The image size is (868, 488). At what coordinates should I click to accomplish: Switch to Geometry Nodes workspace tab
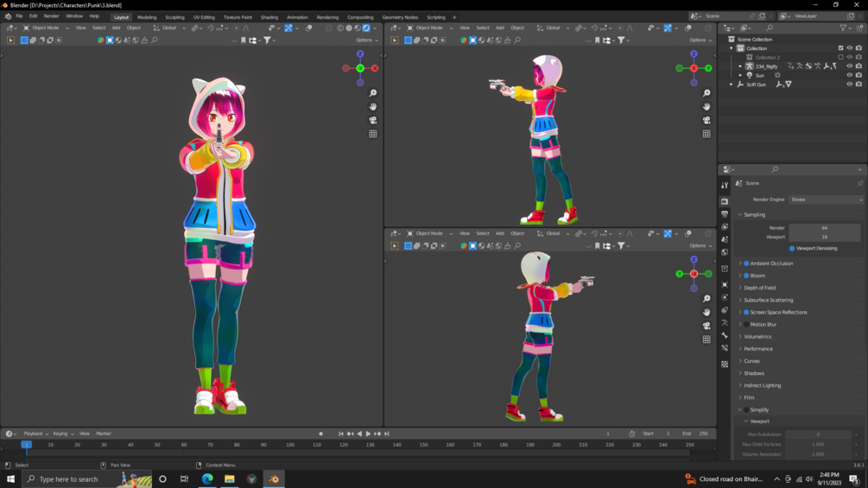coord(400,17)
